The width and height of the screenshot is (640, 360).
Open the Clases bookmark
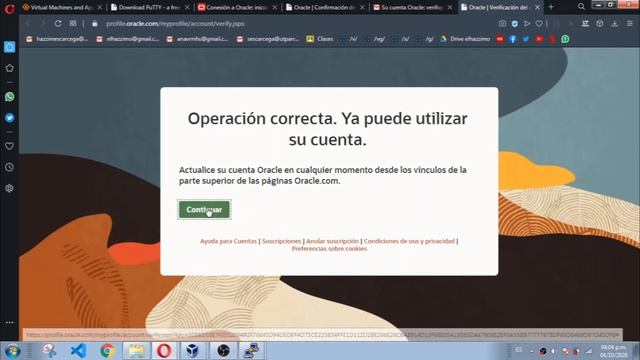click(320, 39)
